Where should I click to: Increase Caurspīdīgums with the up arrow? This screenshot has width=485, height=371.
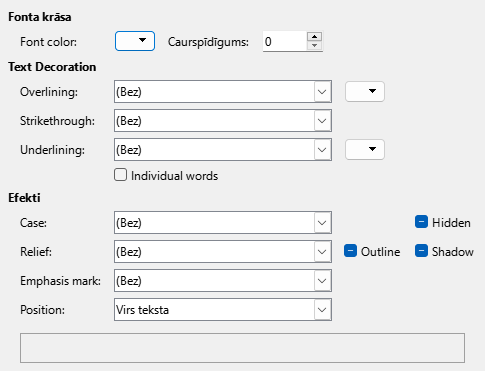(314, 37)
